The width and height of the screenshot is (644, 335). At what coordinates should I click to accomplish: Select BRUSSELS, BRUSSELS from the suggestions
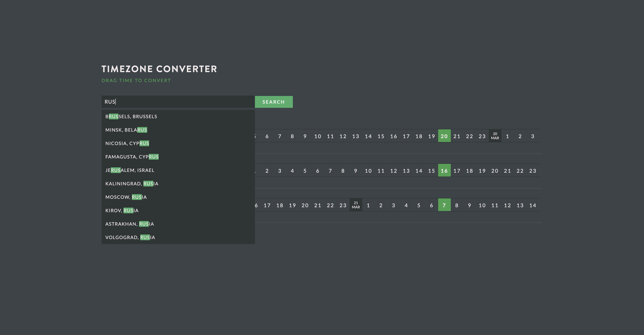point(131,116)
